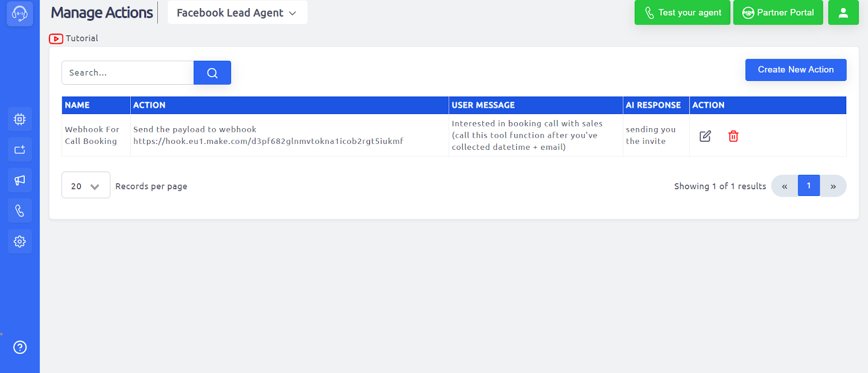The width and height of the screenshot is (868, 373).
Task: Click the headset logo icon in sidebar
Action: [x=20, y=13]
